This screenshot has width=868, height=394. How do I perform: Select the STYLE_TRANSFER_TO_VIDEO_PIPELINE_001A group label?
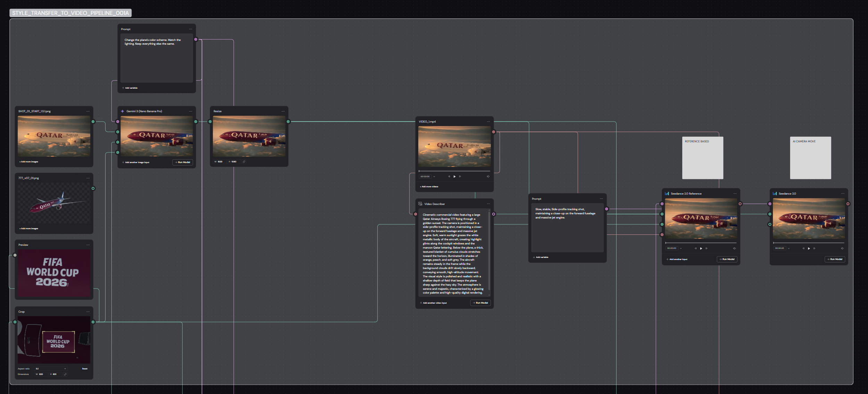[70, 13]
